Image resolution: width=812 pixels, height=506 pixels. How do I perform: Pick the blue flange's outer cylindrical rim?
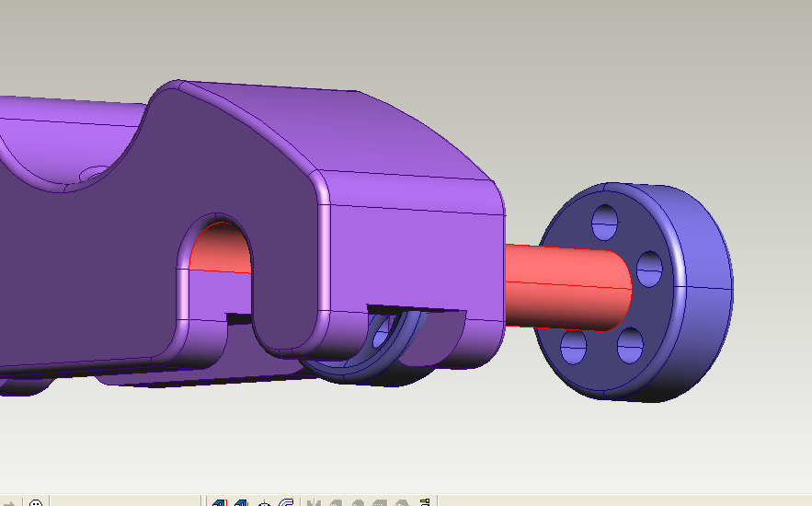(704, 290)
